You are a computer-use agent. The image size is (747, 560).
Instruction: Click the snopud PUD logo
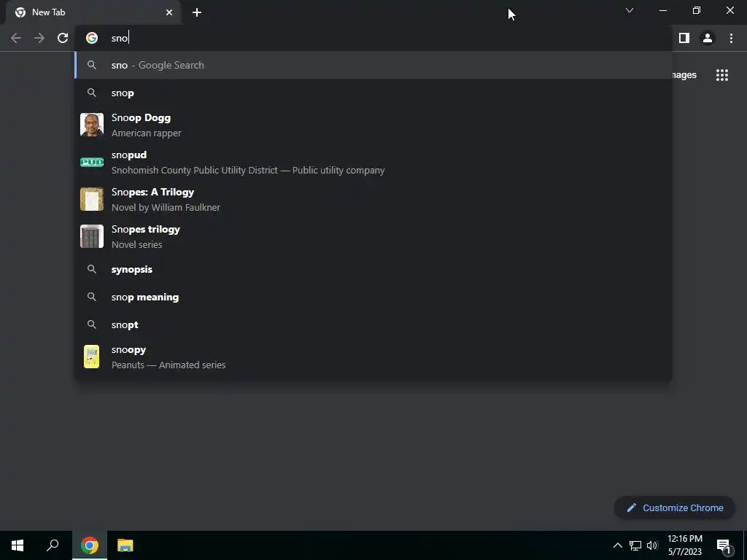92,163
